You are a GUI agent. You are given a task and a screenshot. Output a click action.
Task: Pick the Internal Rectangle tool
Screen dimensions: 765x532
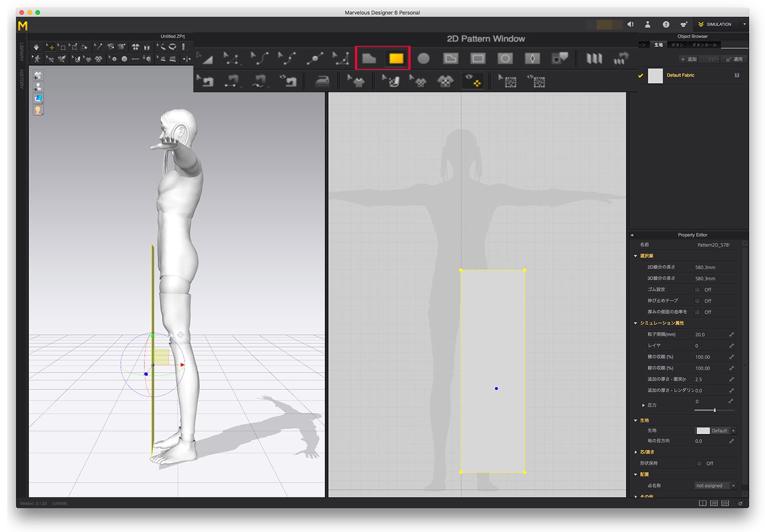click(x=478, y=59)
